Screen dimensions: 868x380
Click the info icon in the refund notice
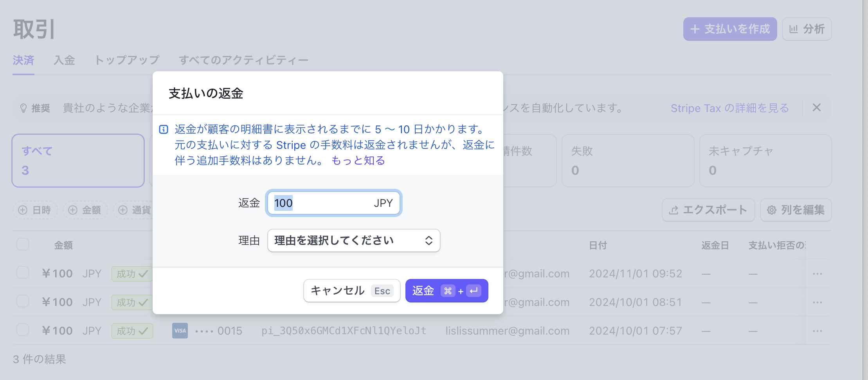coord(164,130)
